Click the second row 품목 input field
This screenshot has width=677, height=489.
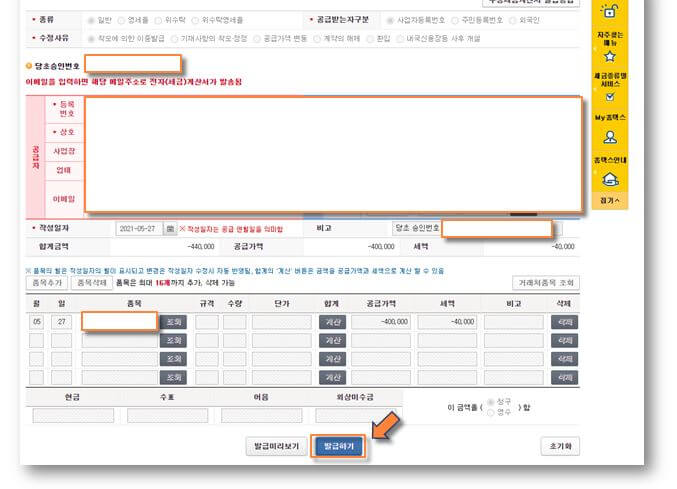[120, 341]
